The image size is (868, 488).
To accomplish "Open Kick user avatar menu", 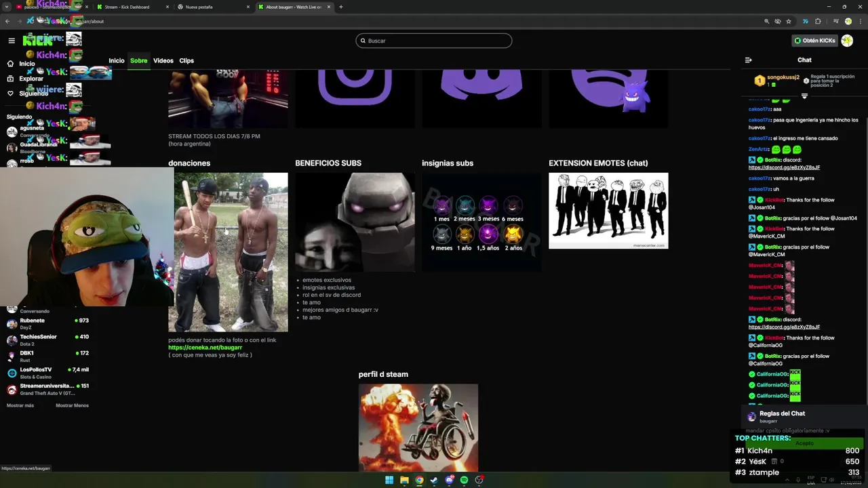I will (847, 41).
